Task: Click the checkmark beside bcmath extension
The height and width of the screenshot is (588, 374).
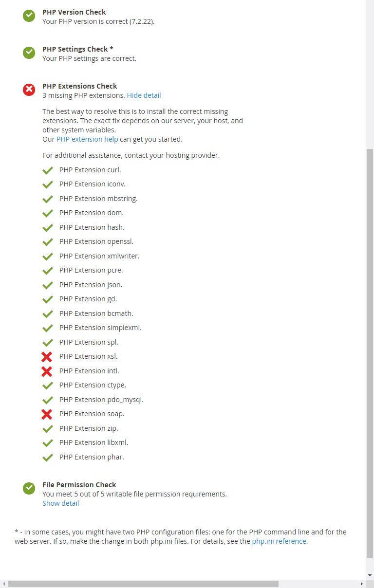Action: click(x=47, y=314)
